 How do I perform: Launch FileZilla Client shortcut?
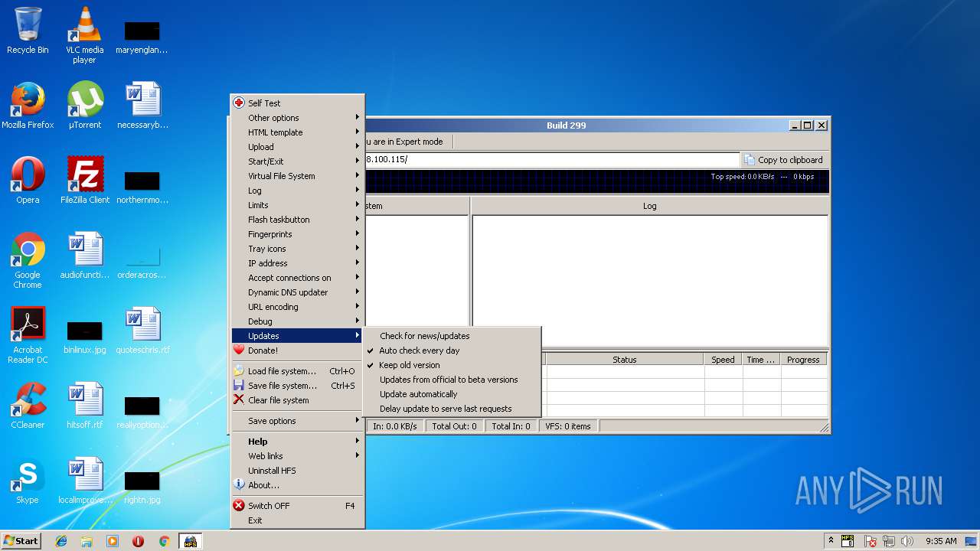coord(84,181)
